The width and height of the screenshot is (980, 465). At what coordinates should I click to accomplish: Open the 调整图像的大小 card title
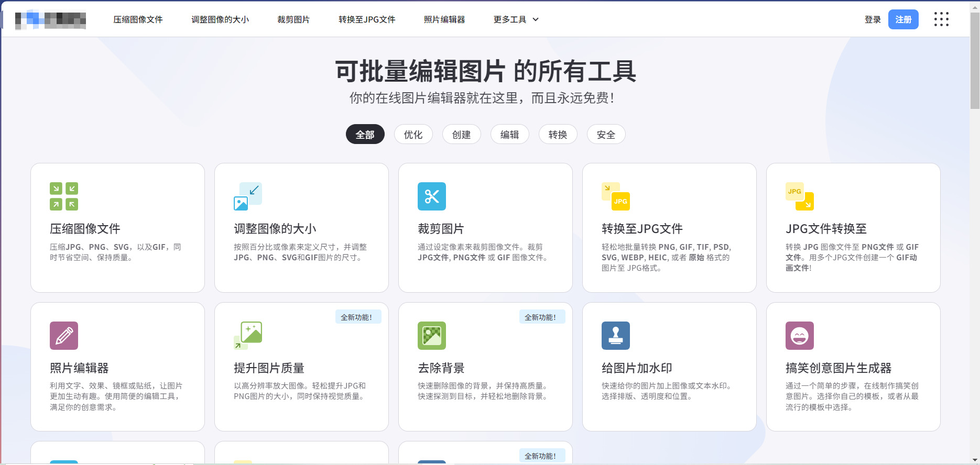(275, 229)
